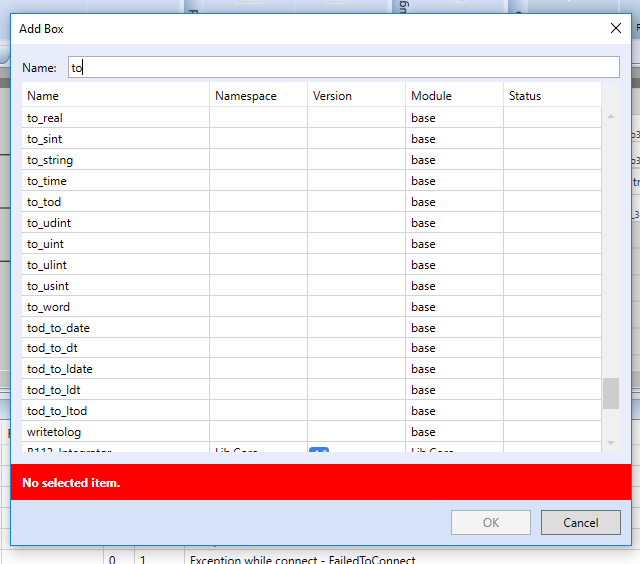
Task: Click the Name search input field
Action: coord(343,68)
